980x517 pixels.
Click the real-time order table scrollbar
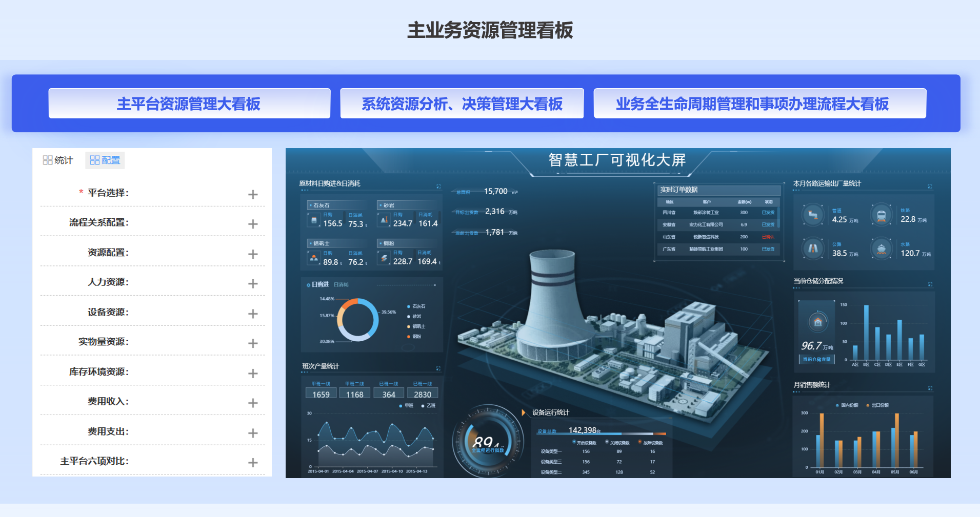[778, 218]
